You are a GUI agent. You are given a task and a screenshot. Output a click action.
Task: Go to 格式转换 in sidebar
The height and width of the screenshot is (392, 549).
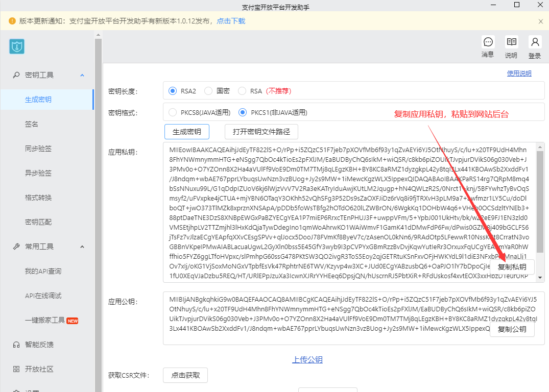38,198
